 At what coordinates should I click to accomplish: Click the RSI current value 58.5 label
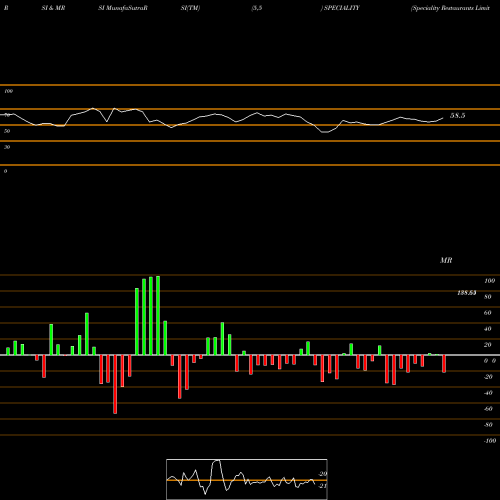click(x=457, y=116)
